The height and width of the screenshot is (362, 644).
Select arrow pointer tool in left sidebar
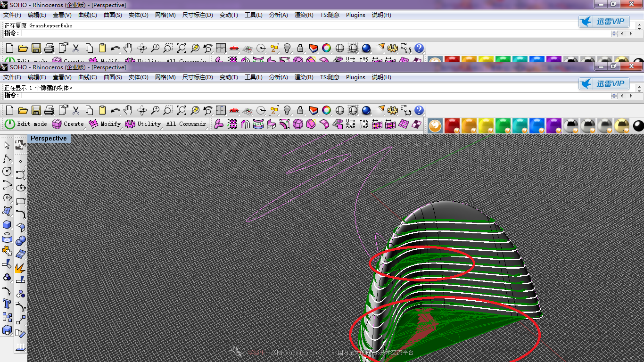(7, 145)
